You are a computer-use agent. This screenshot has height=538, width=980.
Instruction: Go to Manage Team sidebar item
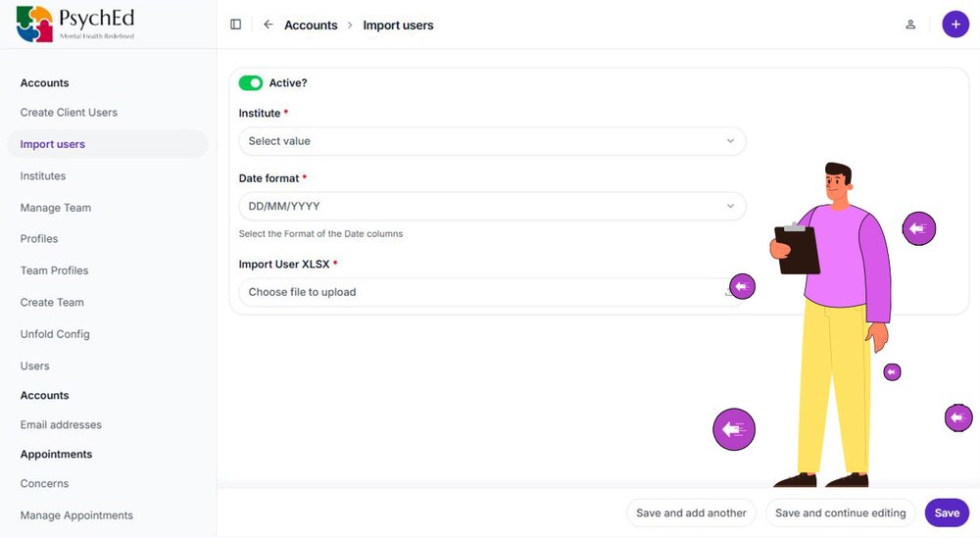(56, 208)
